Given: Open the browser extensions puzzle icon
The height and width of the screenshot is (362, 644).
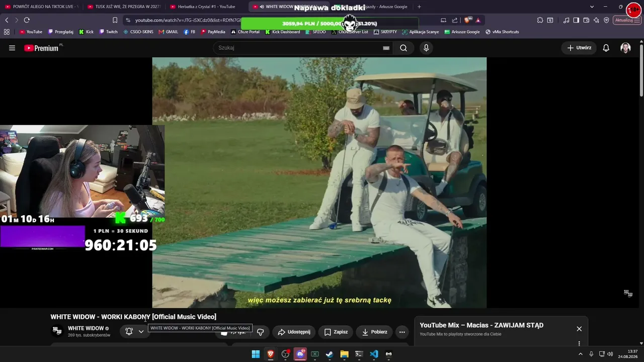Looking at the screenshot, I should [540, 20].
